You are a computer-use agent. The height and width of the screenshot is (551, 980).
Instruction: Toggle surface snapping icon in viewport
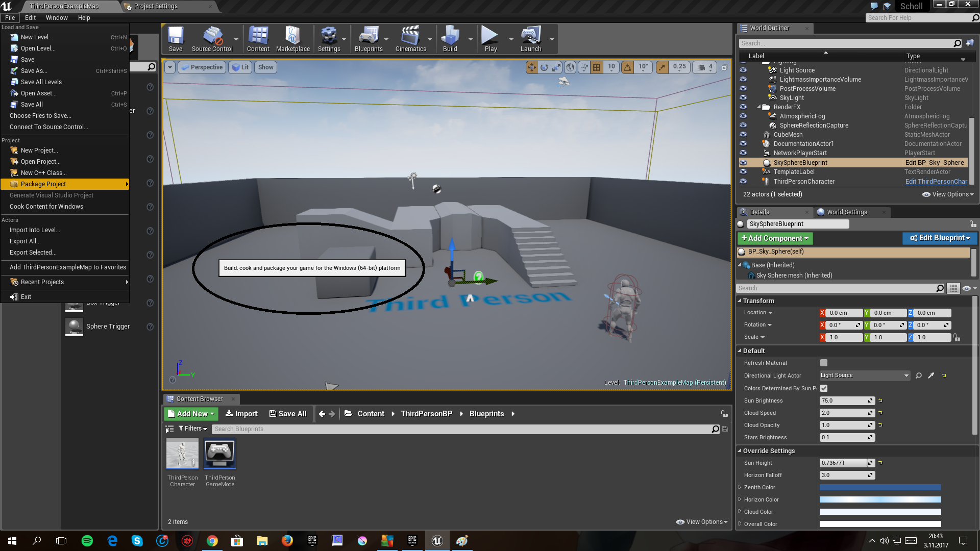pyautogui.click(x=583, y=67)
